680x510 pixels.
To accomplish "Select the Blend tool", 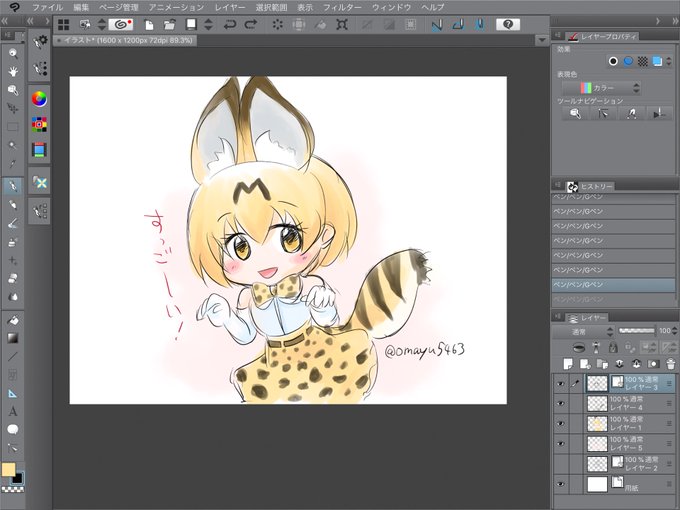I will (13, 297).
